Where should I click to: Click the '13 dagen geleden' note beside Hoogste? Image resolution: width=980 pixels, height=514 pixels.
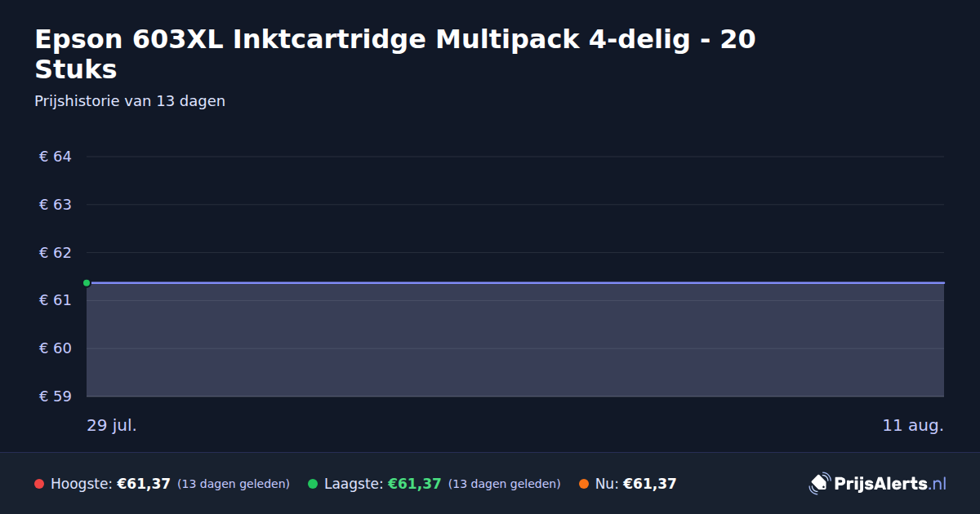pyautogui.click(x=234, y=484)
